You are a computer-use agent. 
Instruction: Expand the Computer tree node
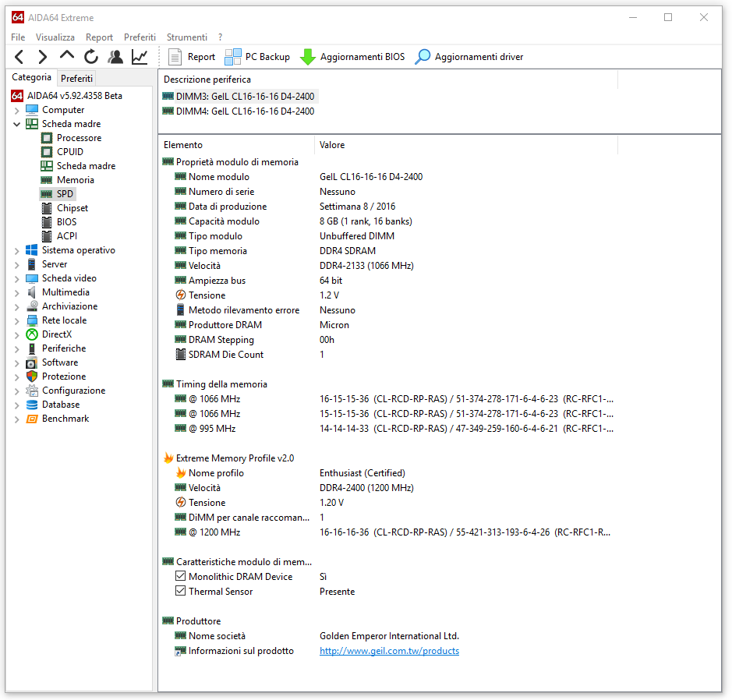click(17, 110)
